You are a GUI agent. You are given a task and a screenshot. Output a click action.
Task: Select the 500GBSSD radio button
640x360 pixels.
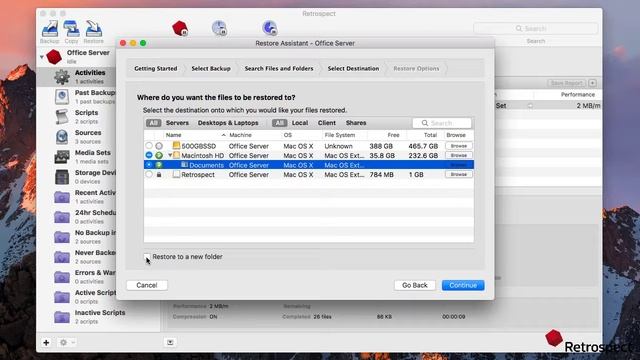tap(149, 146)
